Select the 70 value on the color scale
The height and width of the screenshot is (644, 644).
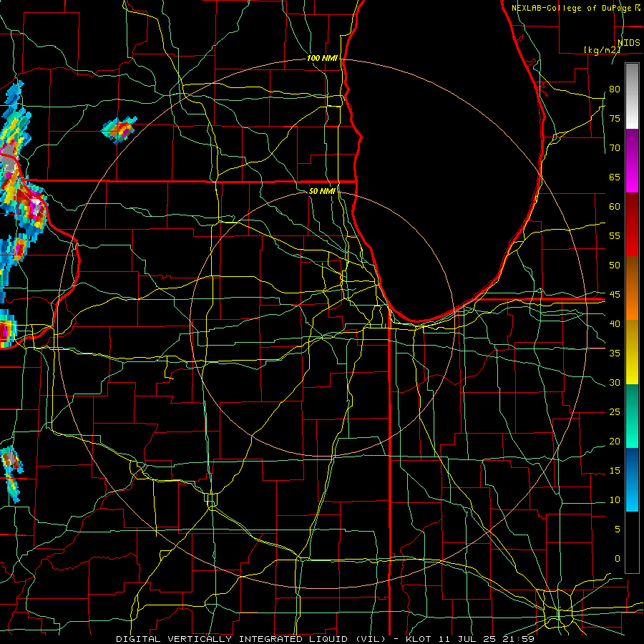(615, 148)
